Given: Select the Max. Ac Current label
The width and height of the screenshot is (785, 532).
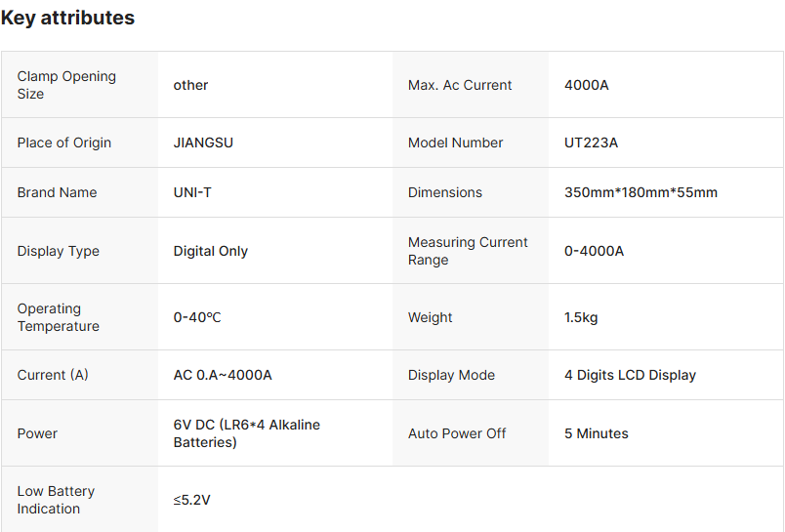Looking at the screenshot, I should point(460,85).
